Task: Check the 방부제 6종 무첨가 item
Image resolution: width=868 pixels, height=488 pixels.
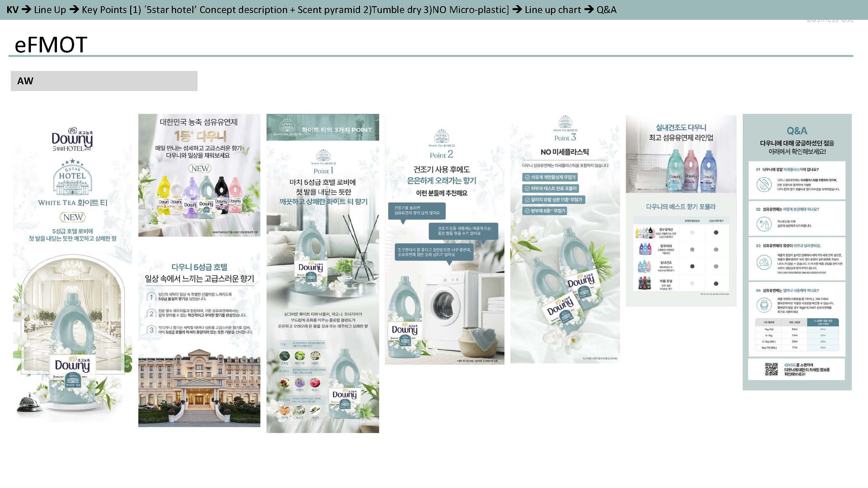Action: 545,211
